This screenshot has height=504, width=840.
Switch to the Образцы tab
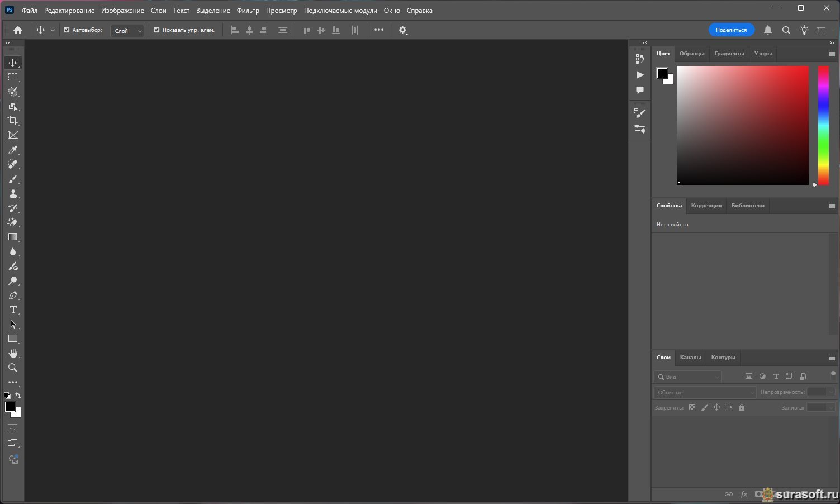[x=692, y=54]
